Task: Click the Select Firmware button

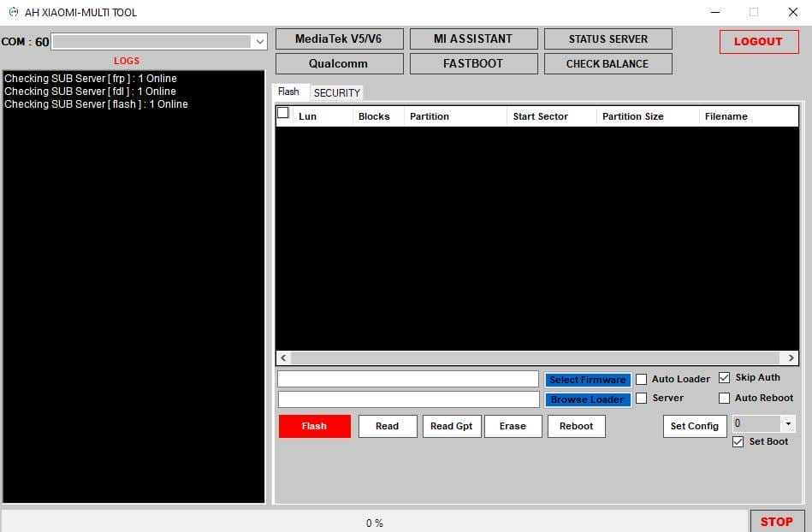Action: 587,380
